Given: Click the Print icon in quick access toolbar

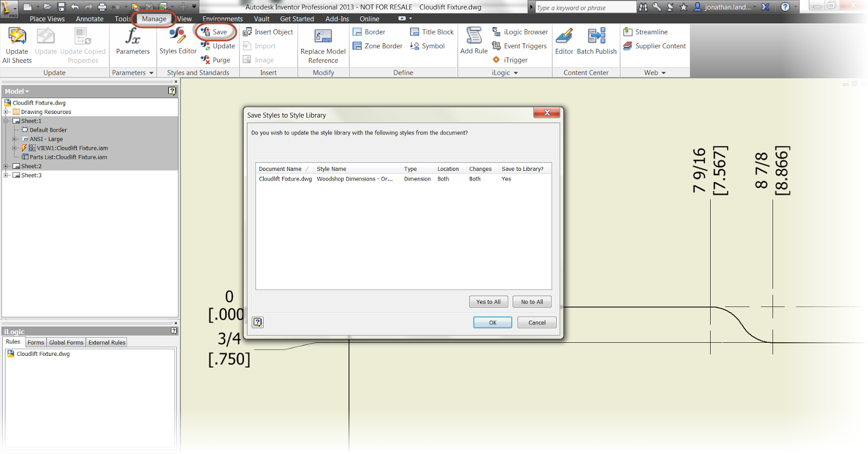Looking at the screenshot, I should (102, 7).
